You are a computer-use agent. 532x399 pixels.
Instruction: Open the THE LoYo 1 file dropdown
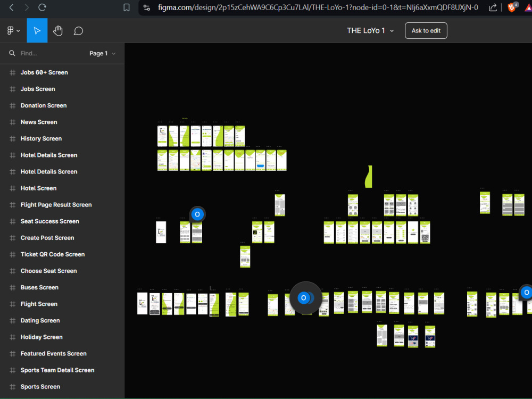(392, 30)
